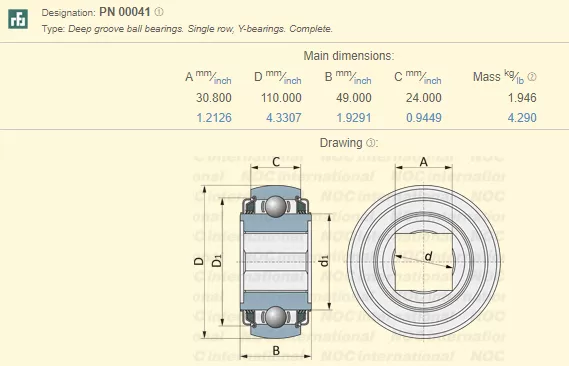The height and width of the screenshot is (366, 569).
Task: Click the 4.290 lb mass value
Action: 522,118
